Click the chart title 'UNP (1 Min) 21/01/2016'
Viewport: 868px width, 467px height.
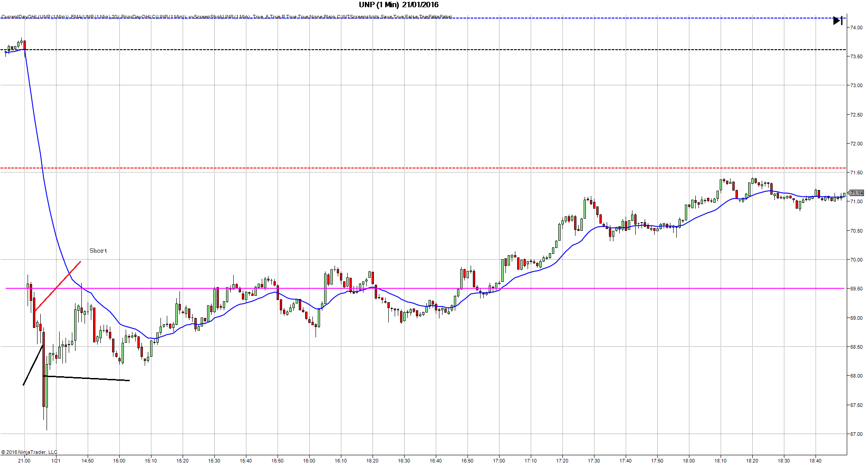tap(399, 5)
